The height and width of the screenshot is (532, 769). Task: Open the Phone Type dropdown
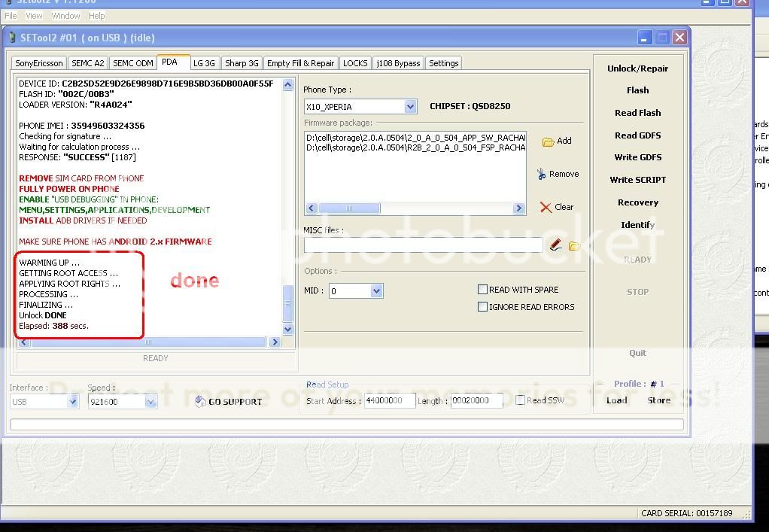411,106
